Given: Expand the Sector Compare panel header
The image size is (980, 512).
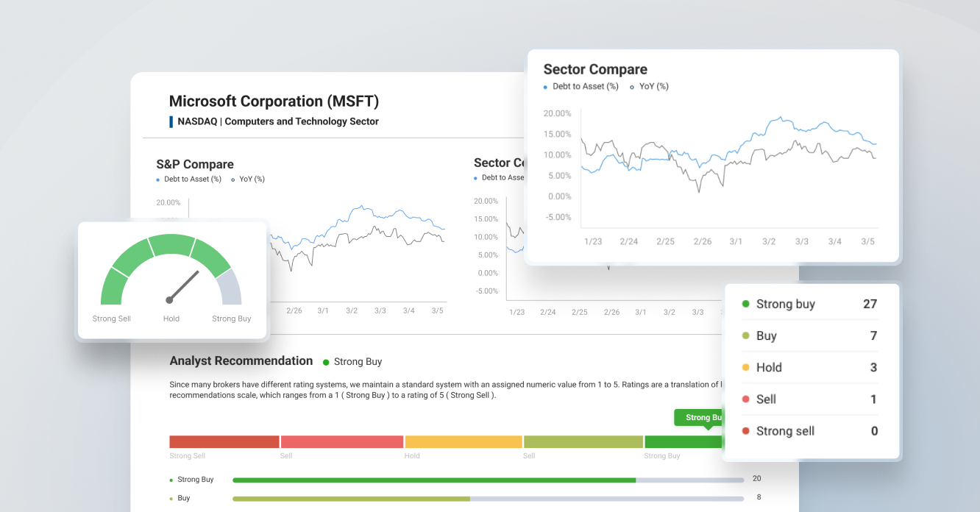Looking at the screenshot, I should [x=595, y=69].
